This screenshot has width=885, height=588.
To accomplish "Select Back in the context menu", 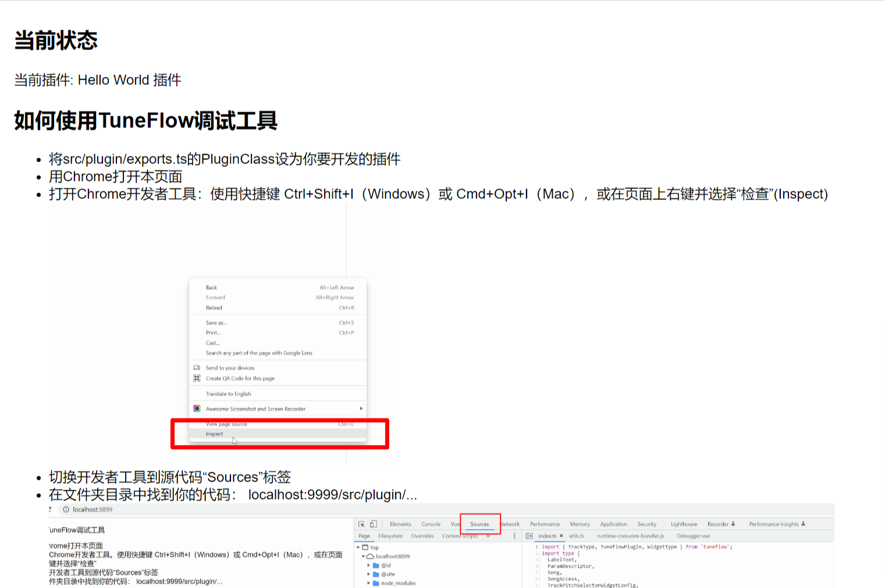I will pos(278,287).
